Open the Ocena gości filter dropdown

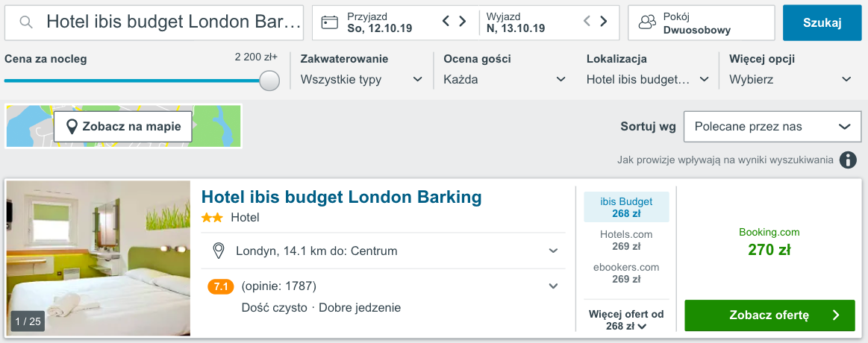[x=505, y=79]
